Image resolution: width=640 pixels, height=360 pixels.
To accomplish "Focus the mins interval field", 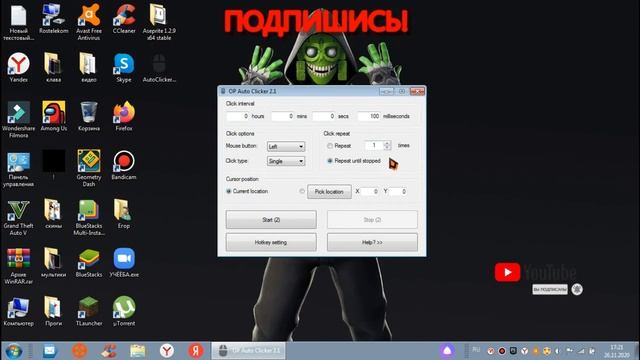I will click(x=282, y=116).
